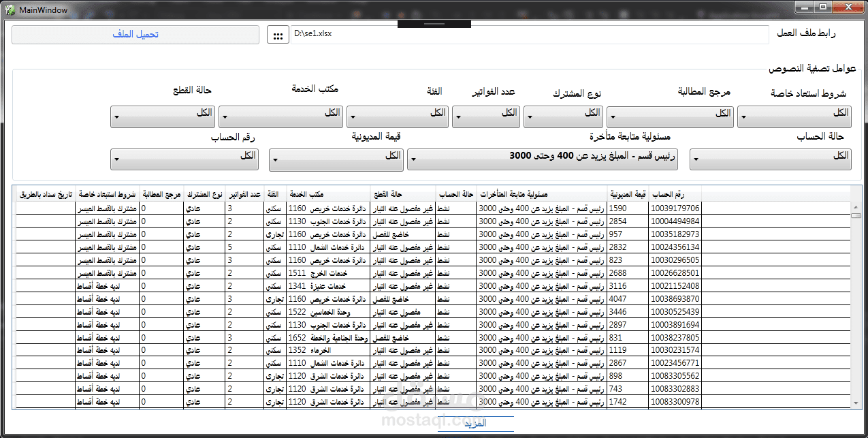Open the شروط استعاد خاصة filter dropdown

(794, 116)
